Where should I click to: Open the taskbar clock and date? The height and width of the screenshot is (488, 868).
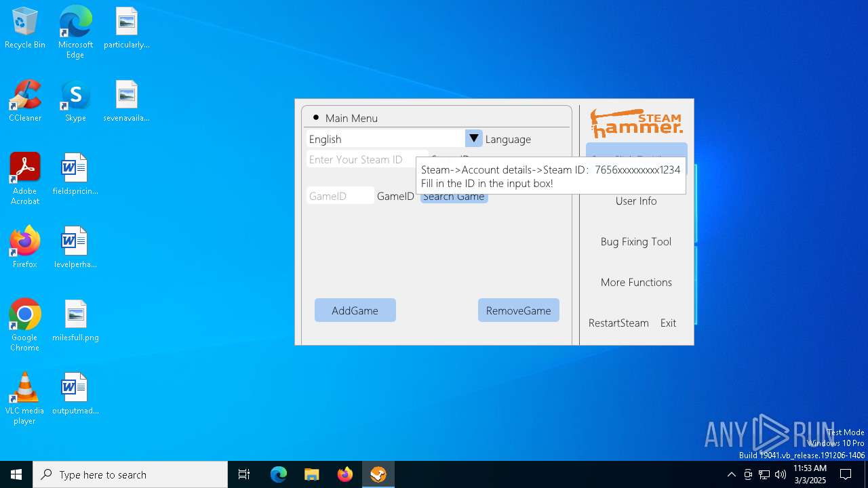(810, 474)
